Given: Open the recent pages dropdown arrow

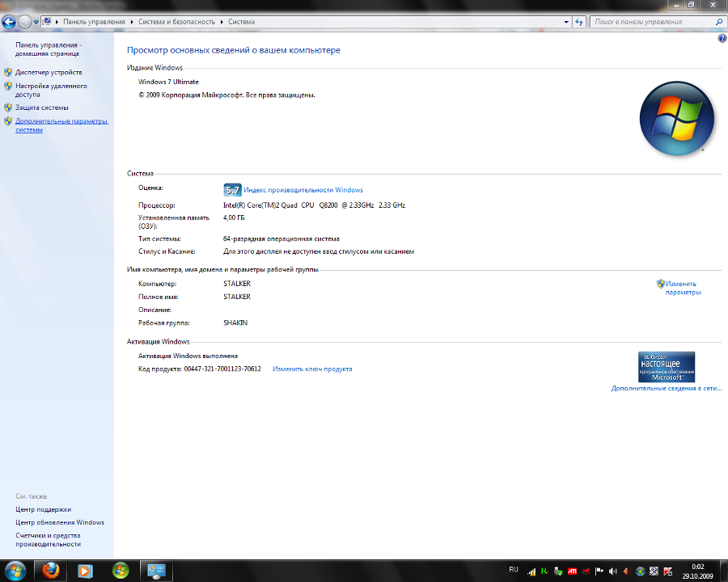Looking at the screenshot, I should [x=36, y=22].
